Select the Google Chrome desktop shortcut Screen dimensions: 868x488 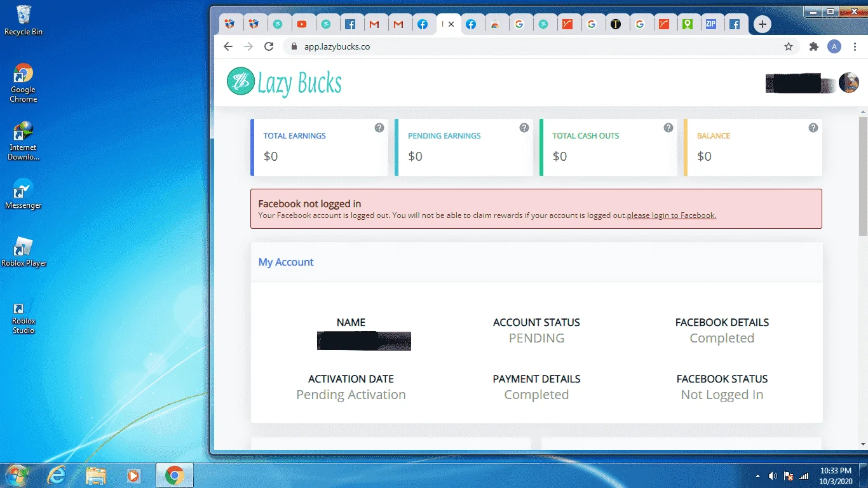coord(24,83)
